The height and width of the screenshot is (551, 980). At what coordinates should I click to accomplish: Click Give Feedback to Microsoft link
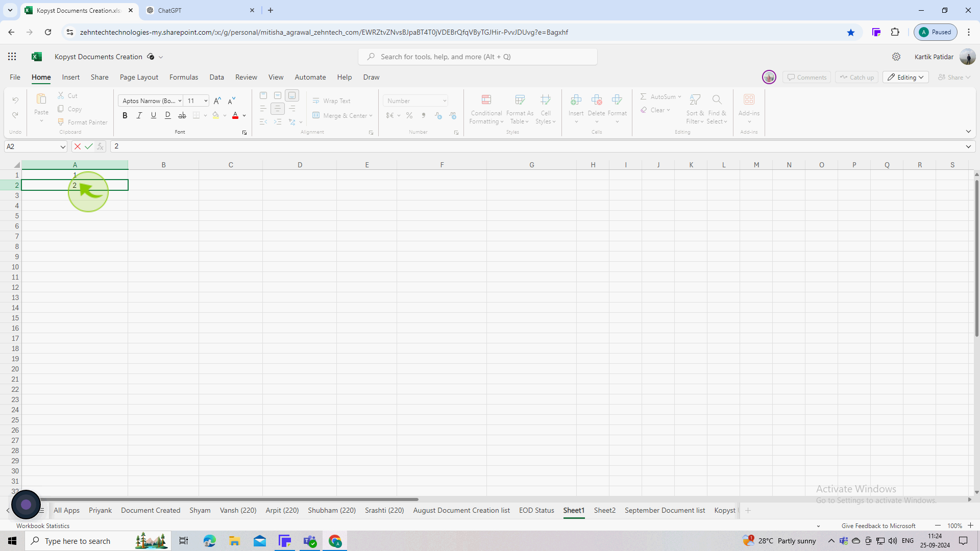(x=878, y=525)
